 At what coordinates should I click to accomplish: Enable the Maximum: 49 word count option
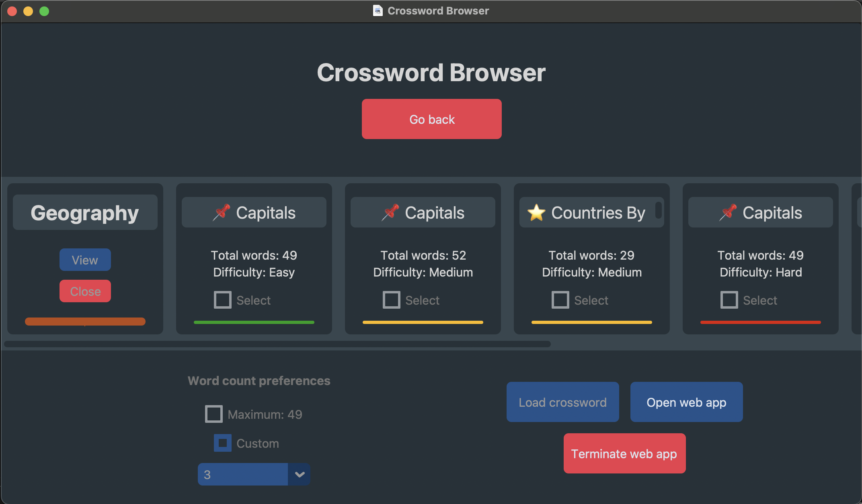click(x=213, y=414)
